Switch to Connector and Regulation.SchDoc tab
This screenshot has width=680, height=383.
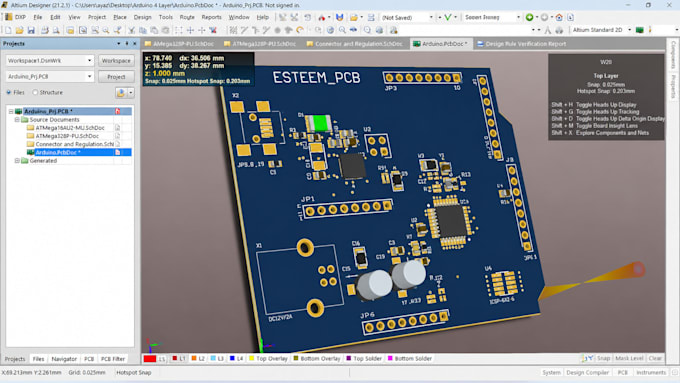tap(354, 44)
